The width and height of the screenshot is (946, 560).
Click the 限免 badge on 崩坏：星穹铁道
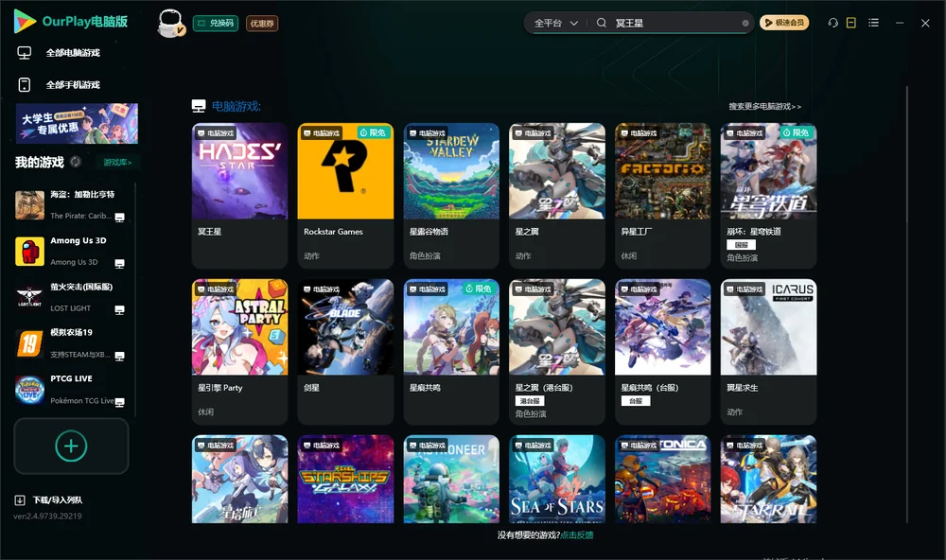797,132
